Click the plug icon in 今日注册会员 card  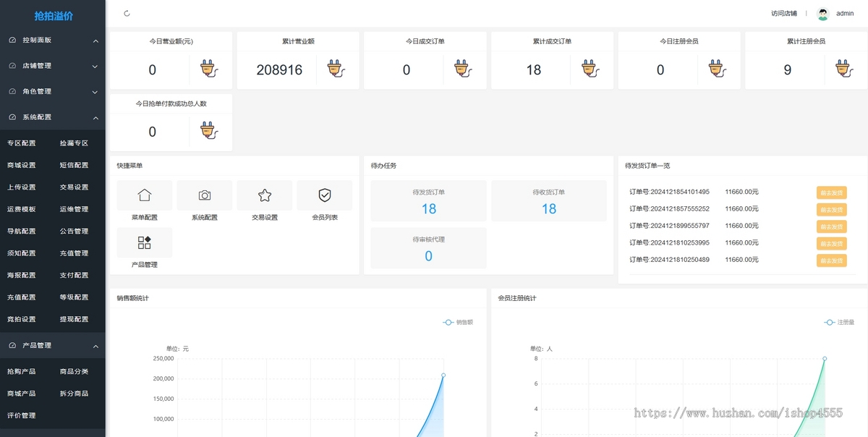718,69
